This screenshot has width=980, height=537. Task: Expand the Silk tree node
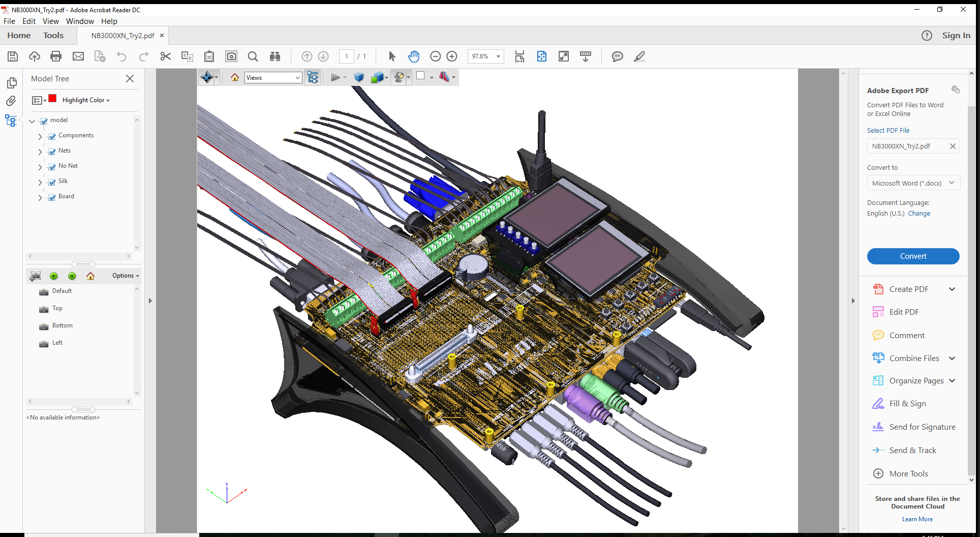(40, 182)
